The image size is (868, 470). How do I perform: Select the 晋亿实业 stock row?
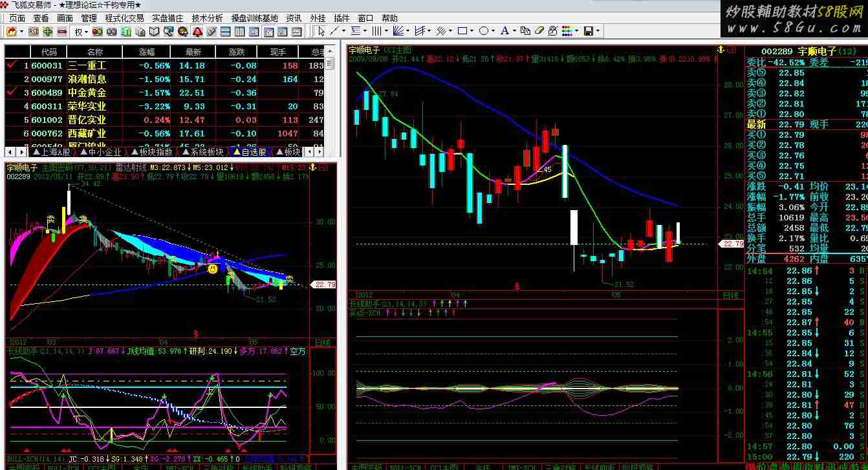[x=165, y=120]
